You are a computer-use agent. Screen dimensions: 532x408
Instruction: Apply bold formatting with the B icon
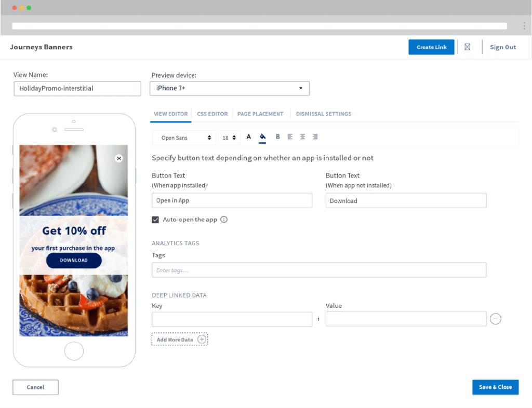coord(277,137)
